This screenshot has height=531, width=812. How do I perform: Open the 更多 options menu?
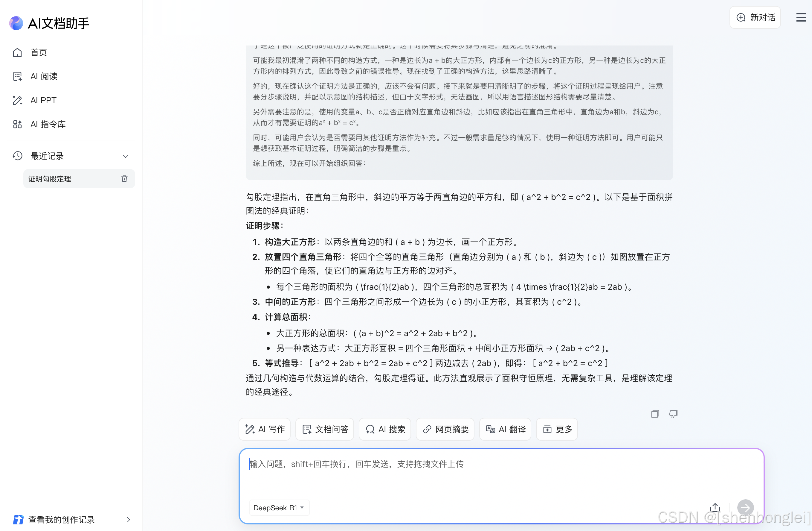556,429
